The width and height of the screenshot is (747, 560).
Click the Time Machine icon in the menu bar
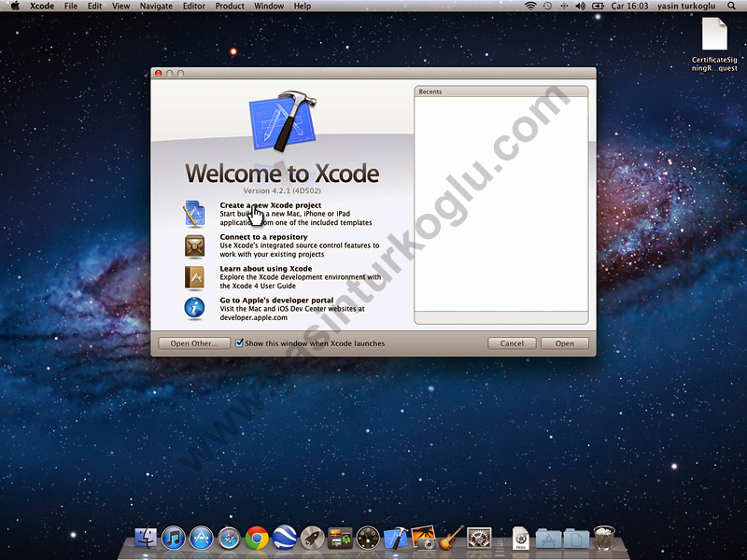click(547, 6)
